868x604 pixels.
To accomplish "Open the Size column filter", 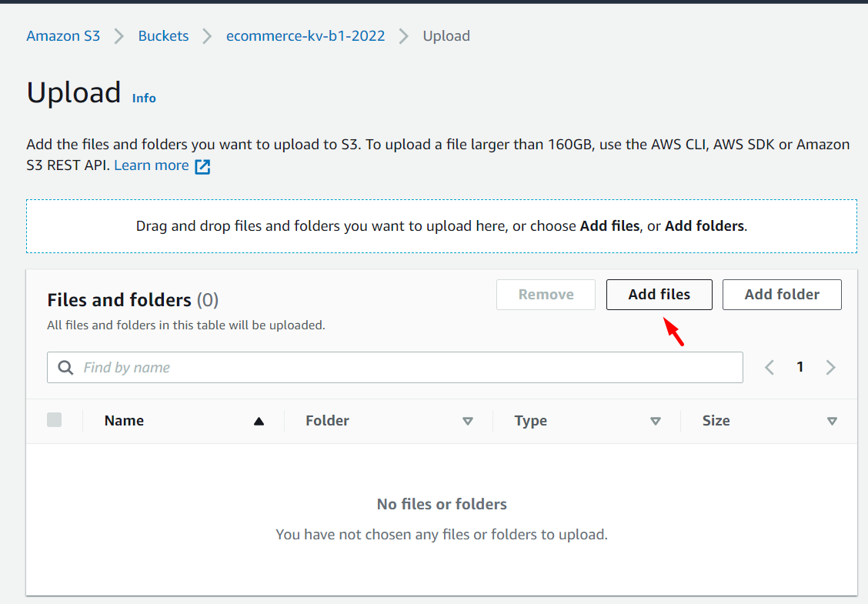I will (x=833, y=422).
